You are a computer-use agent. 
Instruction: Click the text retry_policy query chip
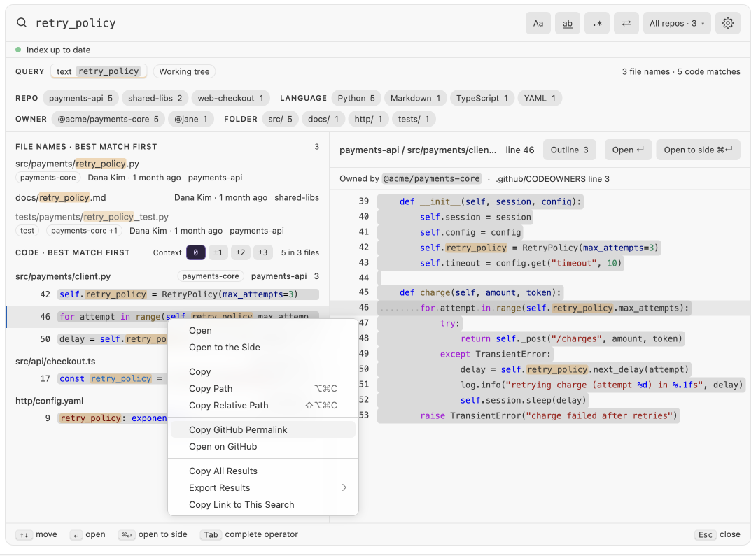point(99,71)
